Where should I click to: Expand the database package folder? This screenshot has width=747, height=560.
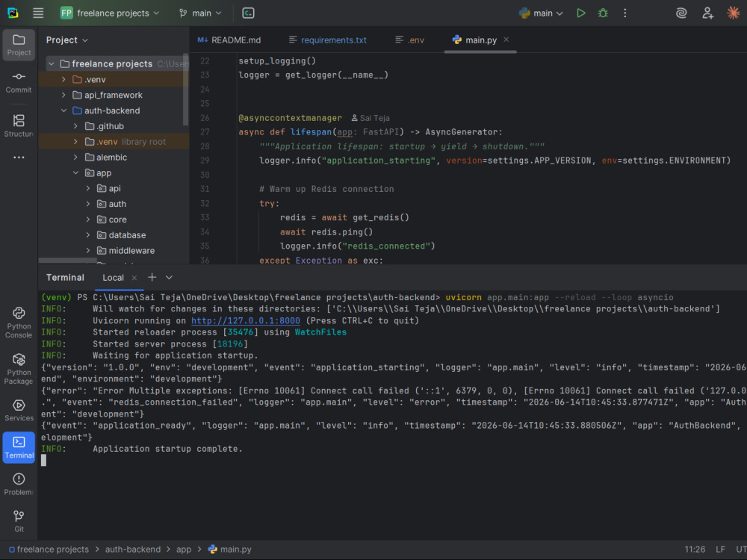point(88,234)
